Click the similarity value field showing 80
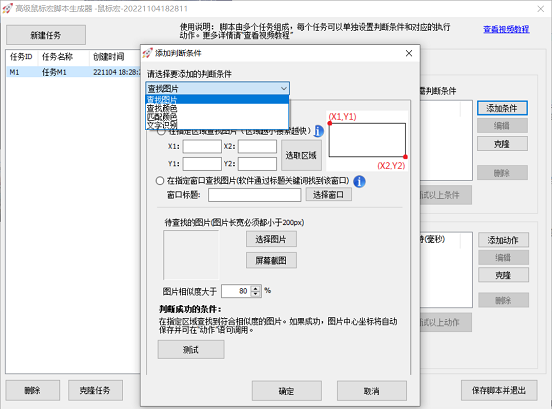The height and width of the screenshot is (409, 552). pyautogui.click(x=237, y=291)
